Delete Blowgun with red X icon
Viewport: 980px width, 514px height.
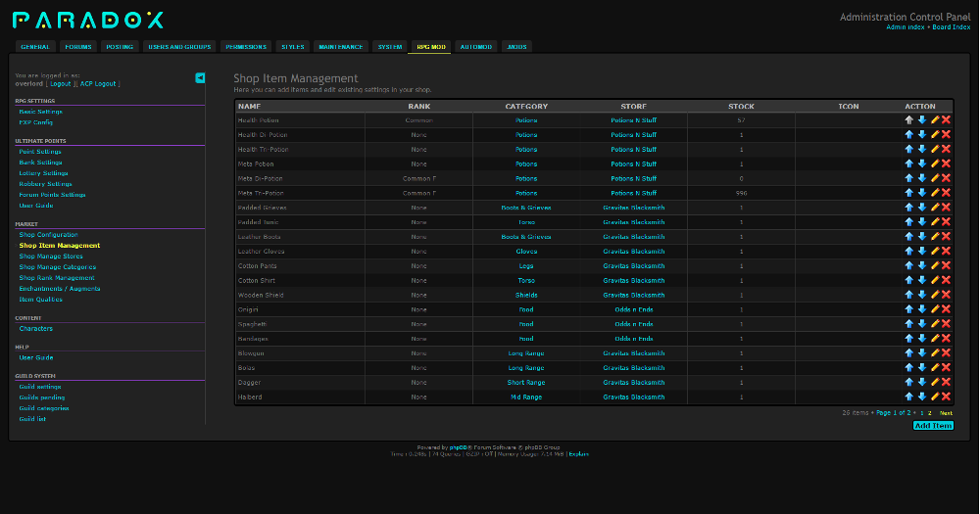pyautogui.click(x=947, y=352)
